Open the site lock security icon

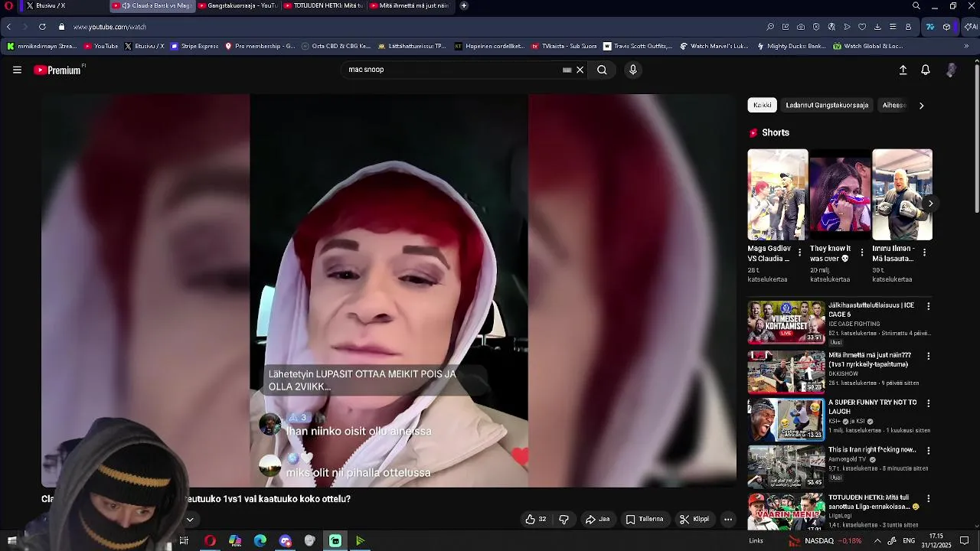coord(61,27)
